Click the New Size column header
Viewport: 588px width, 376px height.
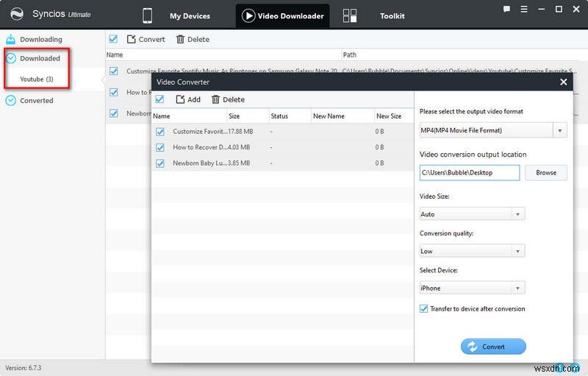pos(394,116)
